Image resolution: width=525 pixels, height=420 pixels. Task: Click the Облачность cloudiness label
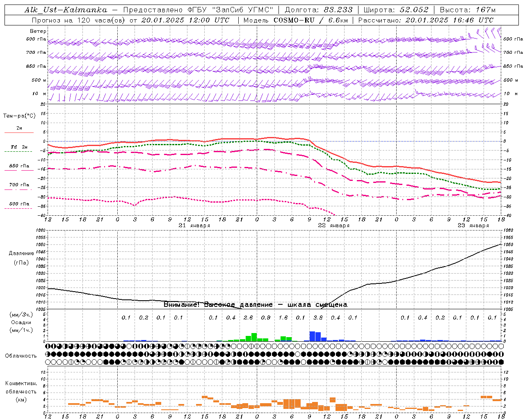click(x=21, y=356)
